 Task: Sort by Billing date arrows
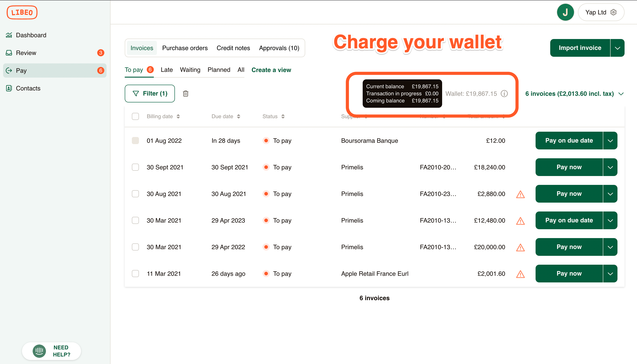[178, 116]
